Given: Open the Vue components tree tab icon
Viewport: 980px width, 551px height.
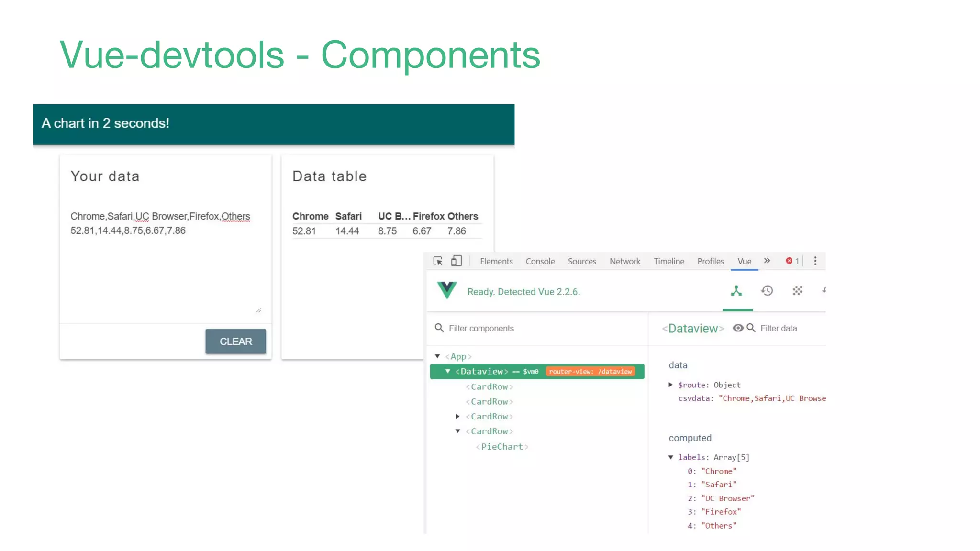Looking at the screenshot, I should 736,290.
